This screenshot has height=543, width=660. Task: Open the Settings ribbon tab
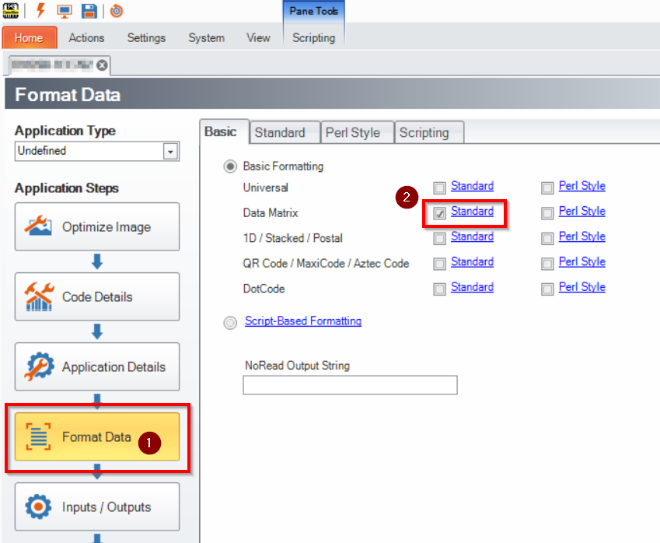[x=146, y=38]
